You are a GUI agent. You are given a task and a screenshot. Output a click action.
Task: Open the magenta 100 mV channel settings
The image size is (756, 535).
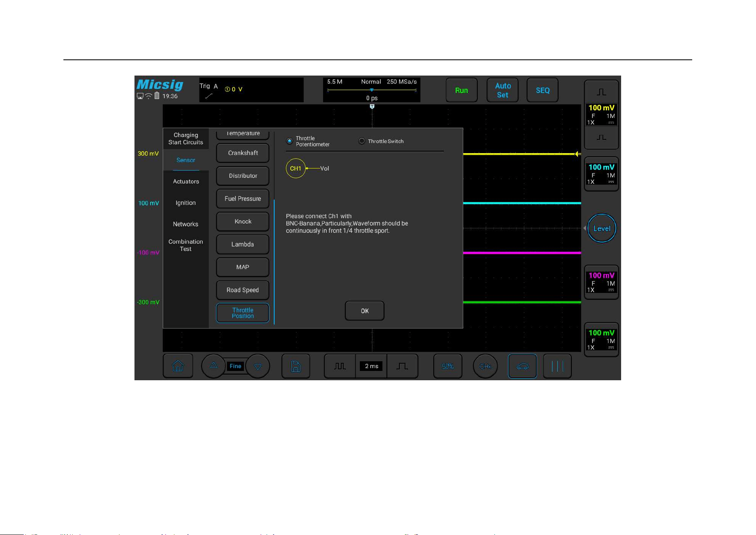601,282
